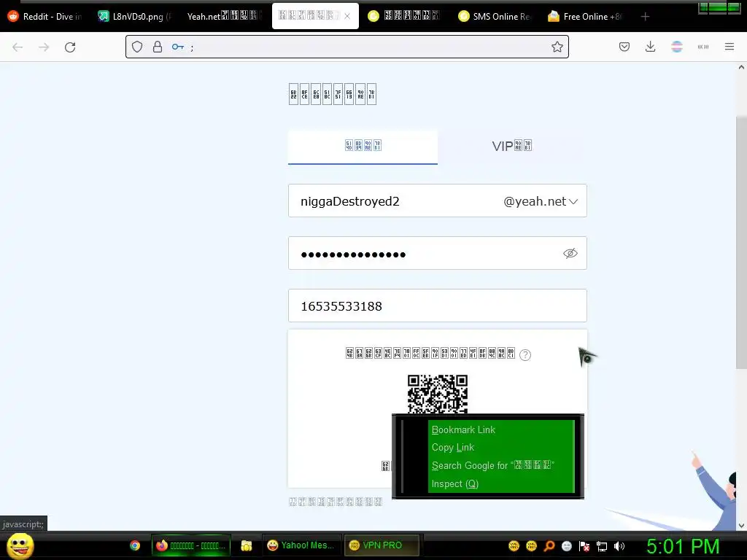Image resolution: width=747 pixels, height=560 pixels.
Task: Toggle password visibility with the eye icon
Action: point(570,253)
